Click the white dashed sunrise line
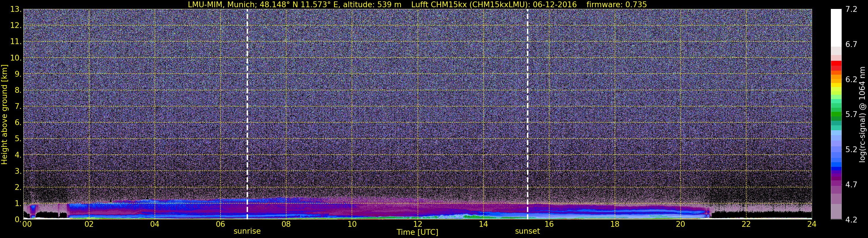The width and height of the screenshot is (868, 238). click(x=247, y=114)
